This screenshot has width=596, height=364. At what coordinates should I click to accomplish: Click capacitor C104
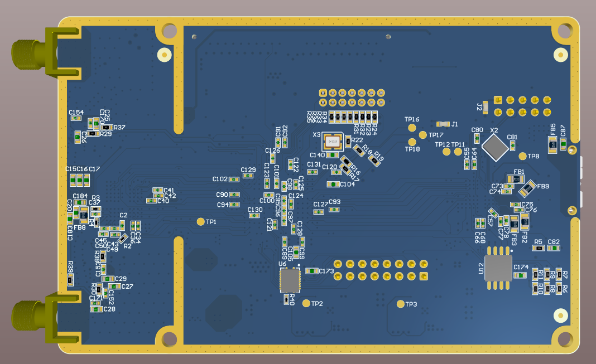tap(334, 184)
